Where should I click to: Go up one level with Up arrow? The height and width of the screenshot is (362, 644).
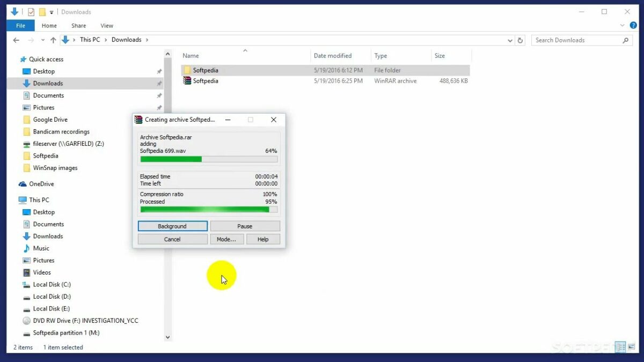[53, 40]
